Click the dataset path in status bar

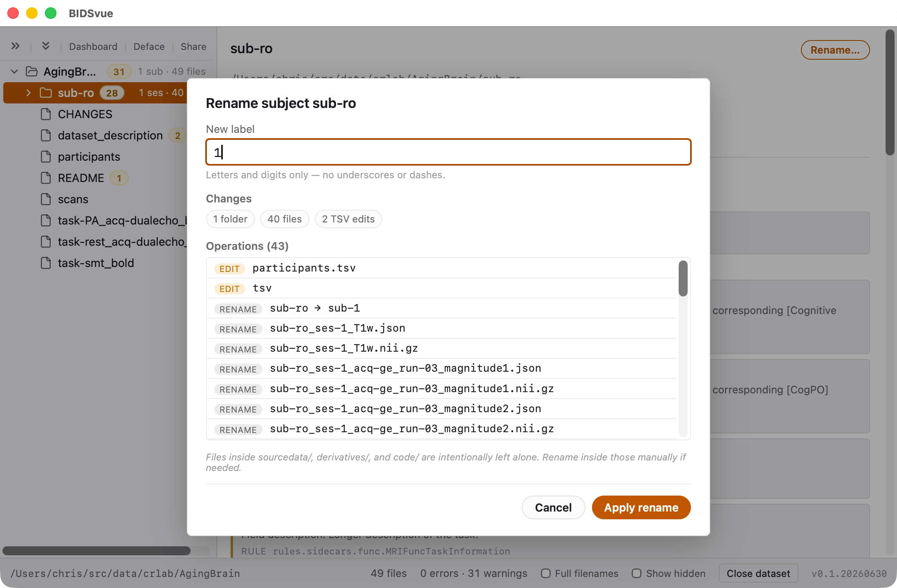pyautogui.click(x=125, y=573)
